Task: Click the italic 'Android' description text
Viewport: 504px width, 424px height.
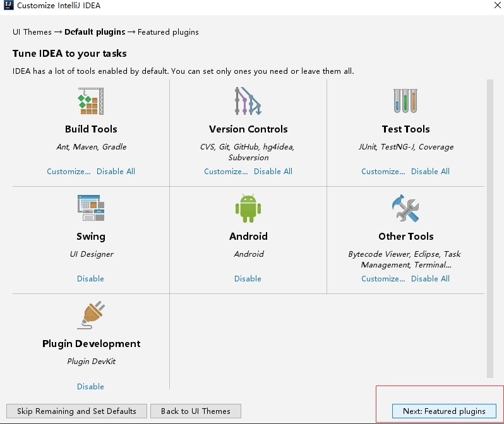Action: pos(249,254)
